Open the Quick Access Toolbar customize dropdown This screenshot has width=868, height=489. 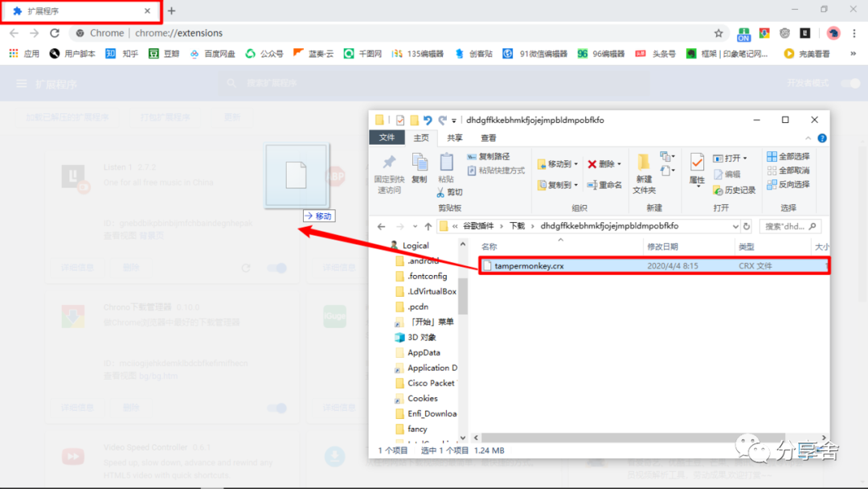click(454, 120)
